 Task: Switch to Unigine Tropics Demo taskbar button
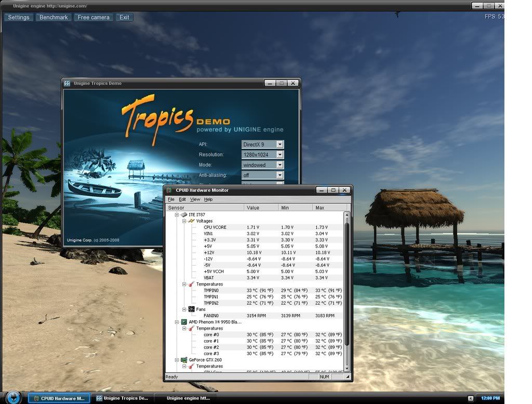(x=123, y=398)
